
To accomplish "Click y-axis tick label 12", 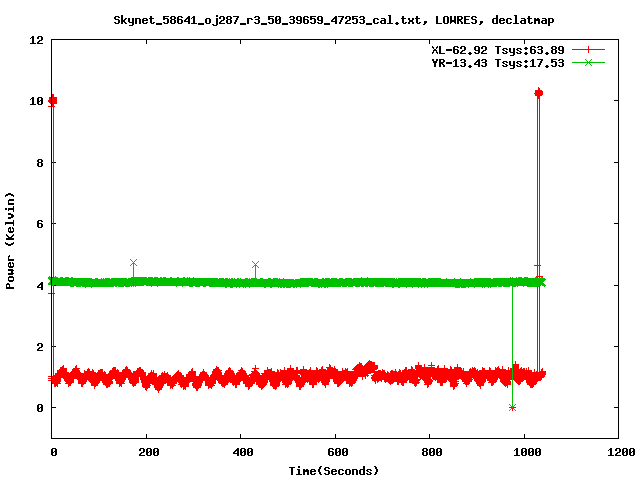I will click(x=36, y=40).
